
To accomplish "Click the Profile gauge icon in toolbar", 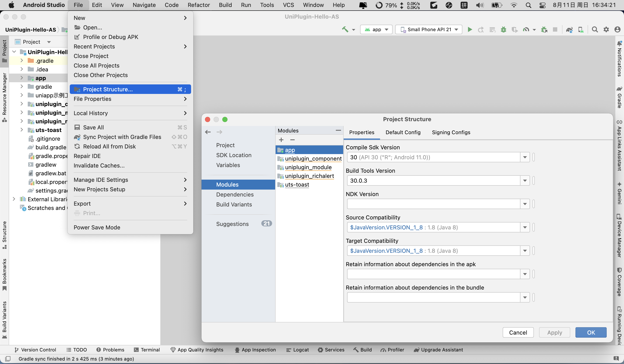I will click(x=526, y=30).
